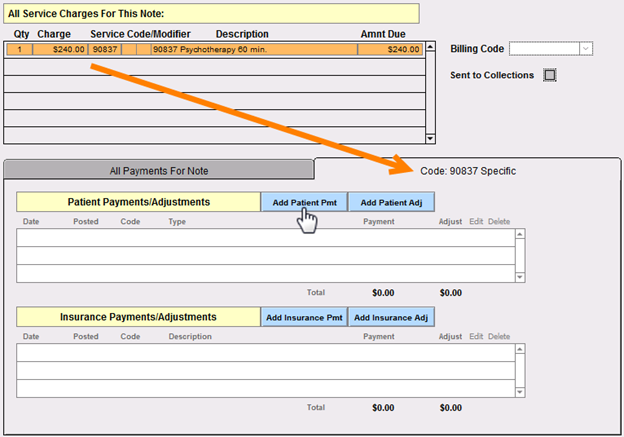Switch to All Payments For Note tab
The width and height of the screenshot is (624, 437).
coord(159,171)
